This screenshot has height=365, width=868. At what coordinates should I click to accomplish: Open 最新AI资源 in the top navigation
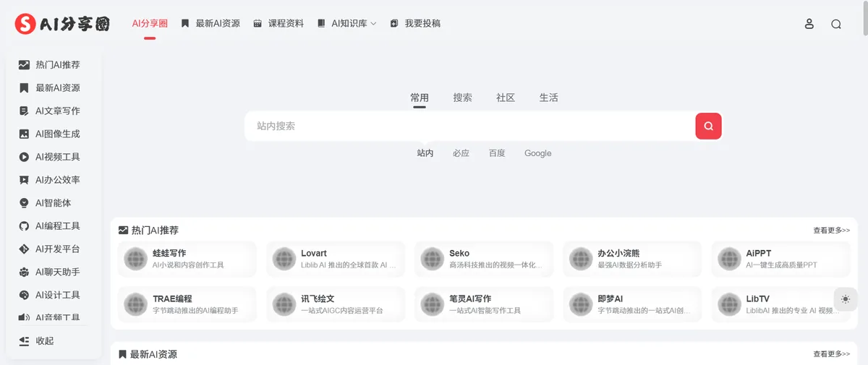pos(210,24)
